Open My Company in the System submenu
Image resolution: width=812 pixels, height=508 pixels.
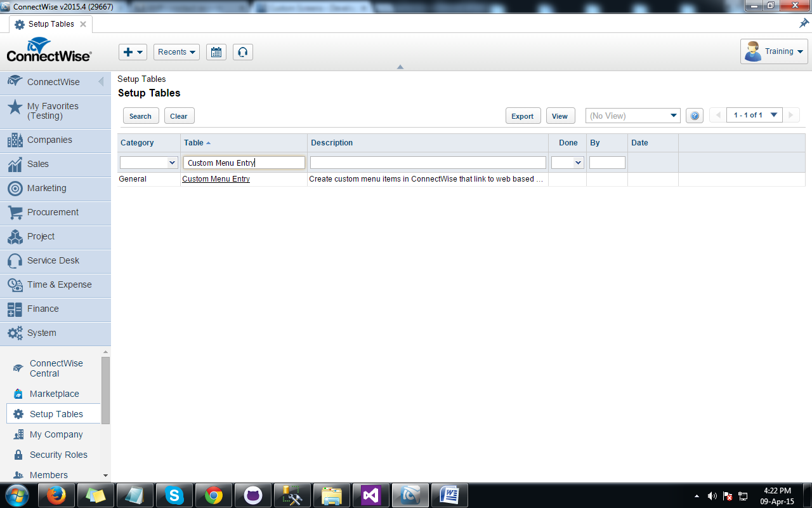click(x=53, y=434)
